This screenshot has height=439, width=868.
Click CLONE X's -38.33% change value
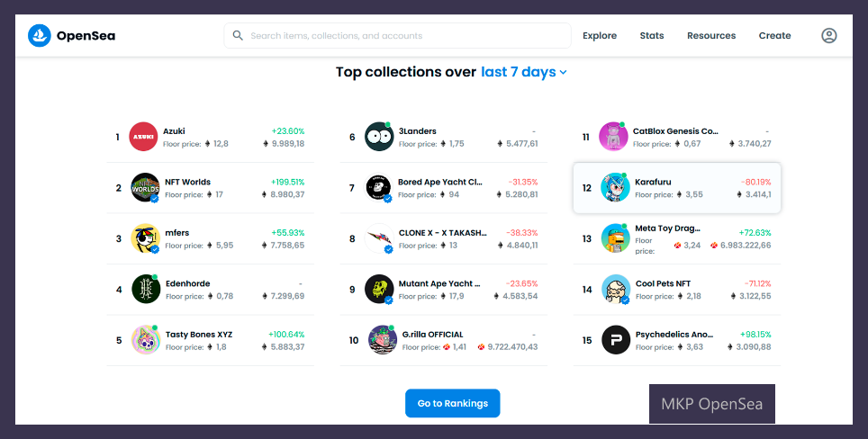tap(522, 233)
